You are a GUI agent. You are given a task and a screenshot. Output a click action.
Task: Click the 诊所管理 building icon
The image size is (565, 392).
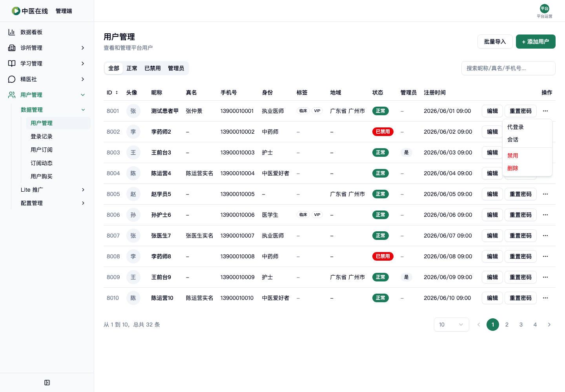12,48
